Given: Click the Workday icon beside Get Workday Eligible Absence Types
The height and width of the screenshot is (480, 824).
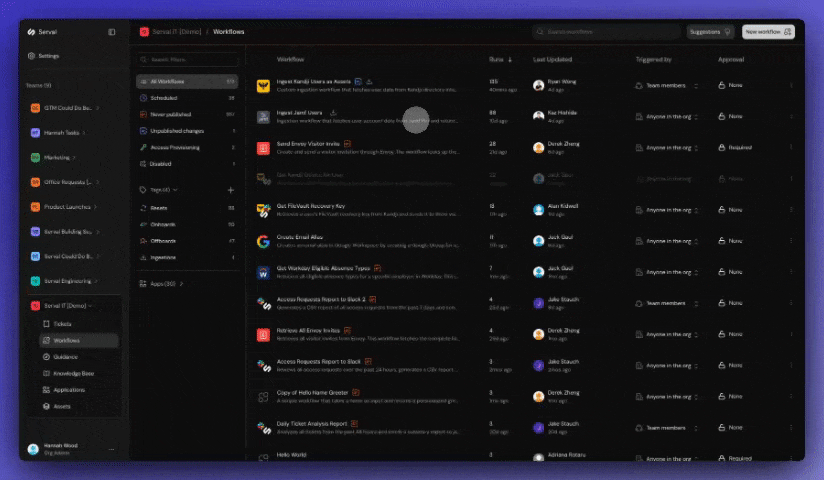Looking at the screenshot, I should 263,272.
